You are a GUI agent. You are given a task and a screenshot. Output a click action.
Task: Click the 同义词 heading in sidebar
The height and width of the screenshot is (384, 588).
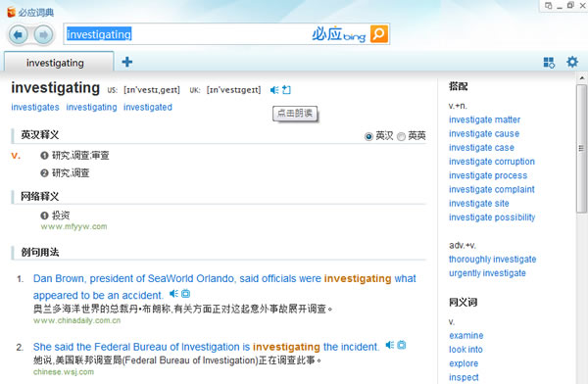464,302
